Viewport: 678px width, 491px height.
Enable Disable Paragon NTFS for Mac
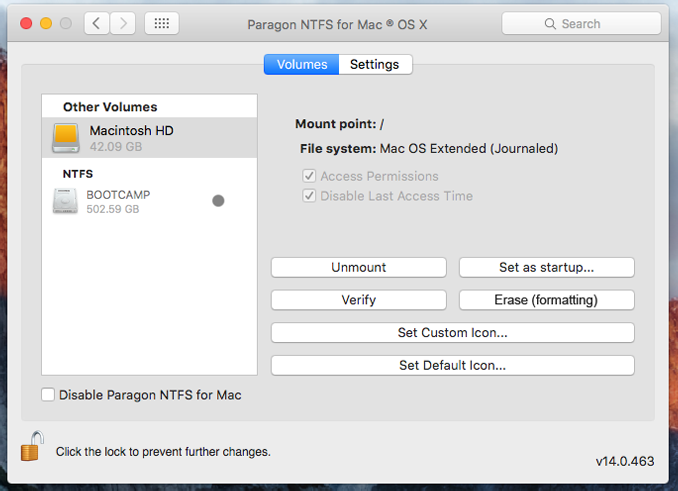(48, 395)
